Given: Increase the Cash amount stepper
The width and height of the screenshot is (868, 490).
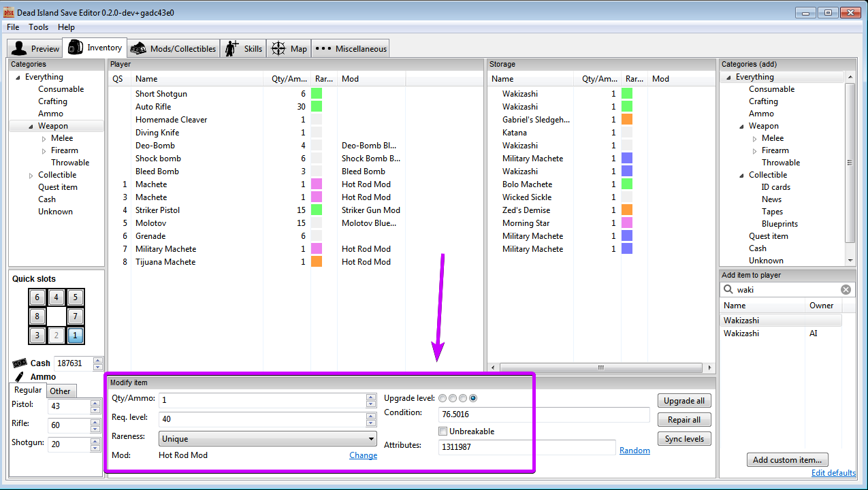Looking at the screenshot, I should coord(98,360).
